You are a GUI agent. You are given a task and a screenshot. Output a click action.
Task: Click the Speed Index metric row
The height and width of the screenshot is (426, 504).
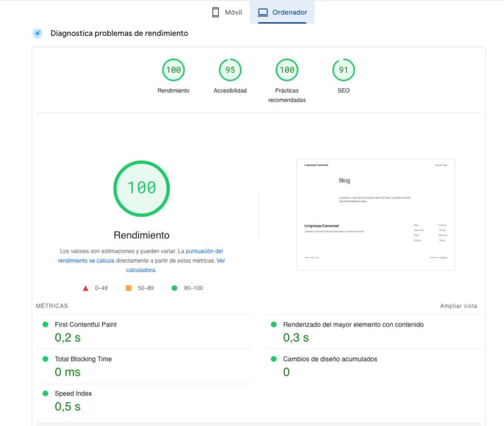tap(73, 394)
